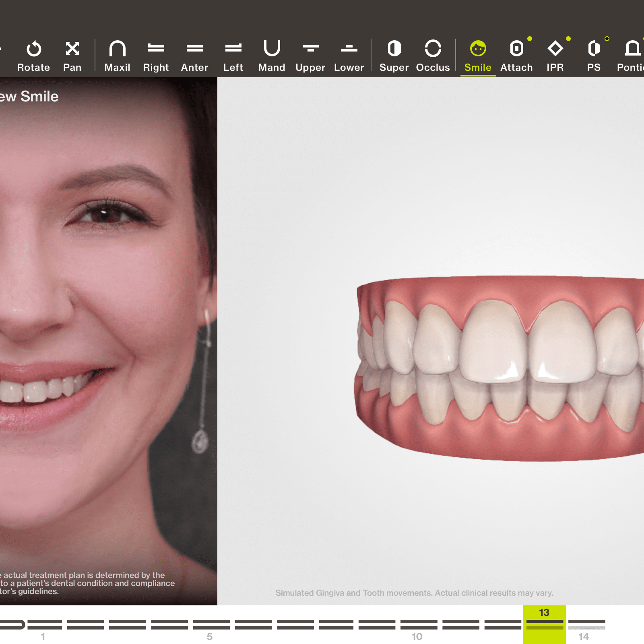This screenshot has width=644, height=644.
Task: Toggle Superimposition view
Action: pos(394,56)
